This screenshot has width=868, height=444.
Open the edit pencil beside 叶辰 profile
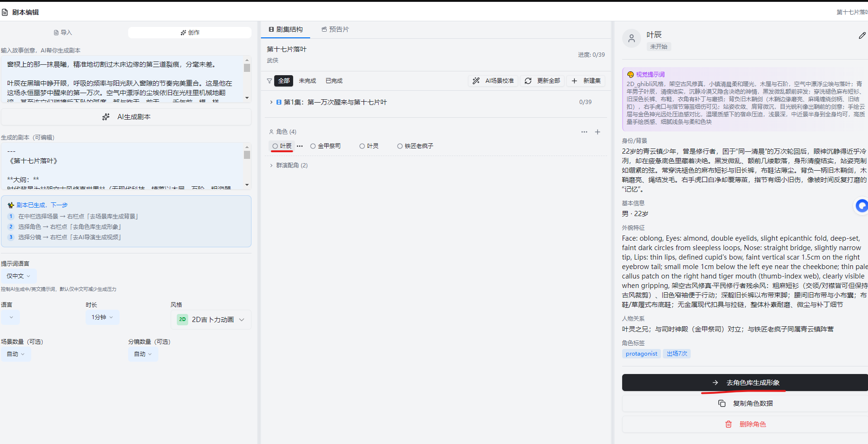(861, 35)
